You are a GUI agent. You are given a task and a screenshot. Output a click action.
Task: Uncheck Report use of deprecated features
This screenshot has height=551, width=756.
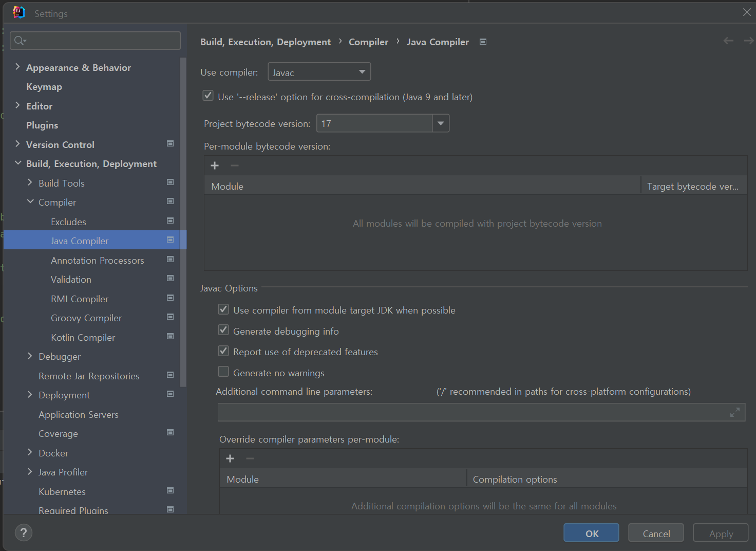pos(223,351)
